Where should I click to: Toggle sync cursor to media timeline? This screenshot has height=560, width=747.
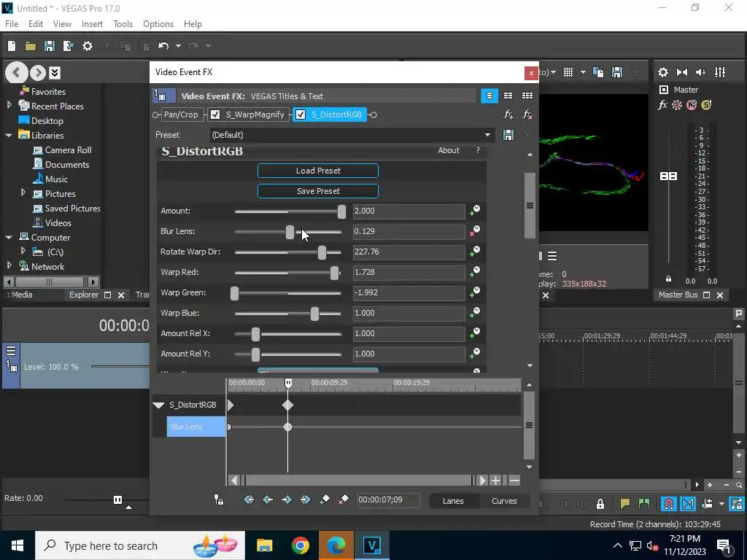click(219, 499)
